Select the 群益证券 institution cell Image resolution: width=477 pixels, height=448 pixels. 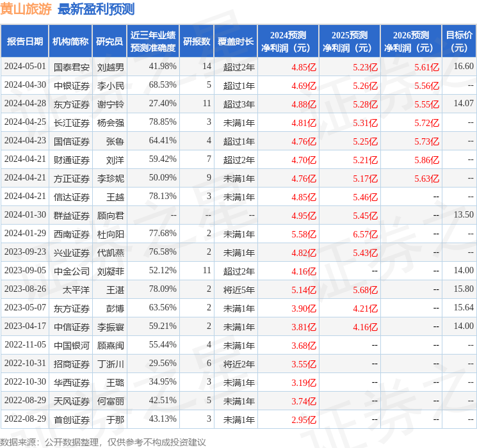(72, 216)
